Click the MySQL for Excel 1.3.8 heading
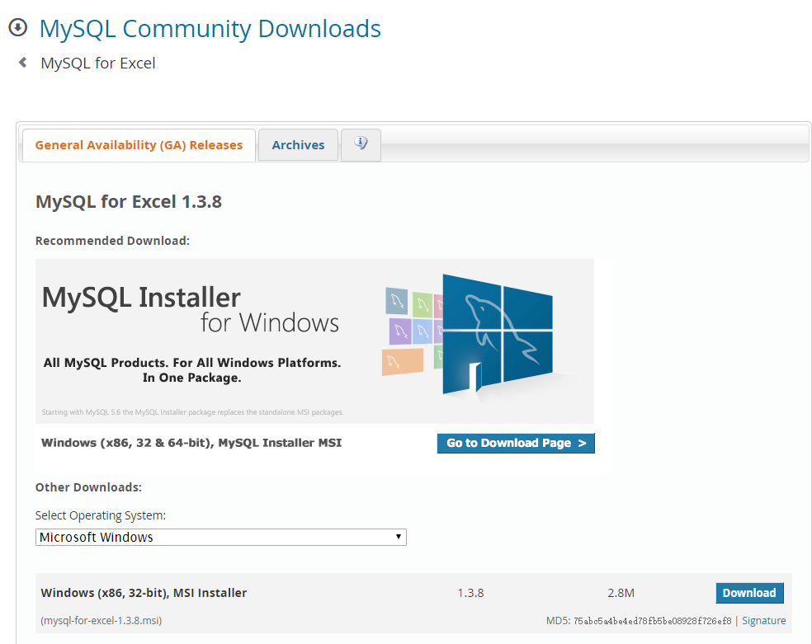Viewport: 812px width, 644px height. 129,202
